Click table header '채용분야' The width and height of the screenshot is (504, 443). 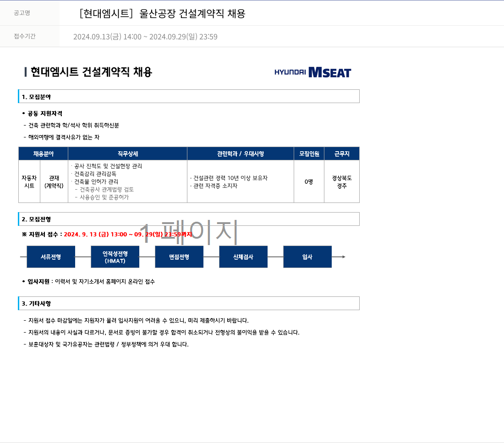point(44,153)
